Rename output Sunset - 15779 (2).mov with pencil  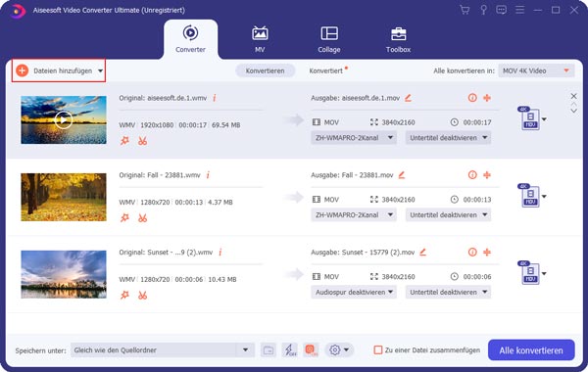point(423,253)
